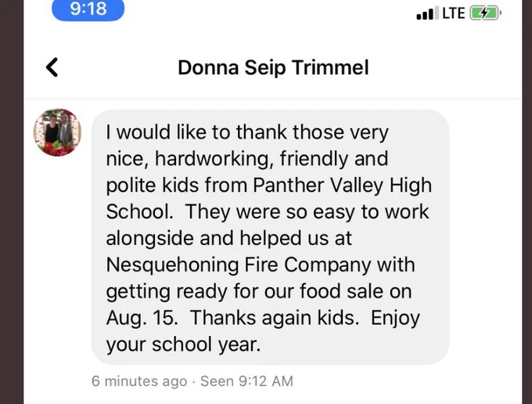Open the Donna Seip Trimmel conversation title
Viewport: 532px width, 404px height.
(x=273, y=67)
